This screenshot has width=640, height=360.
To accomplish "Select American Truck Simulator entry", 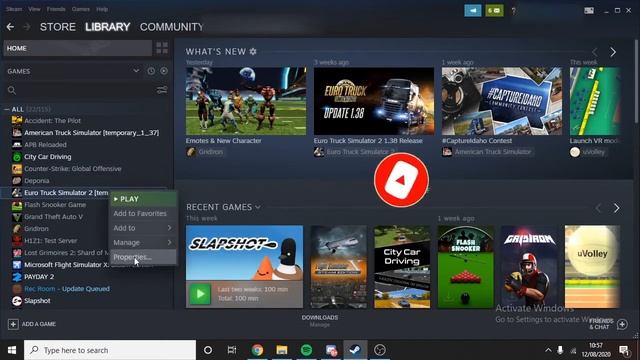I will (x=91, y=133).
